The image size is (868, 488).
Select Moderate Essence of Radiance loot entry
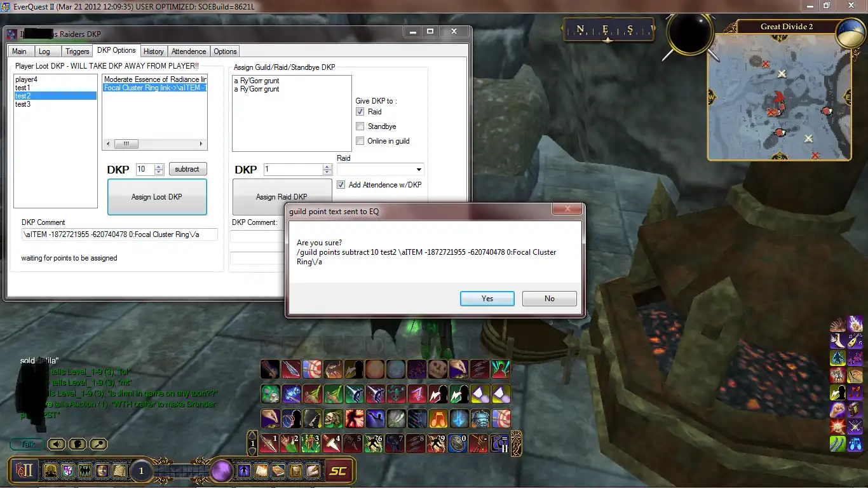pos(155,79)
